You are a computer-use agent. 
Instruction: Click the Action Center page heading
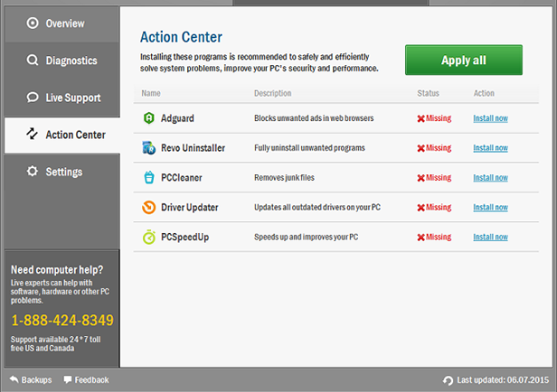[x=181, y=37]
